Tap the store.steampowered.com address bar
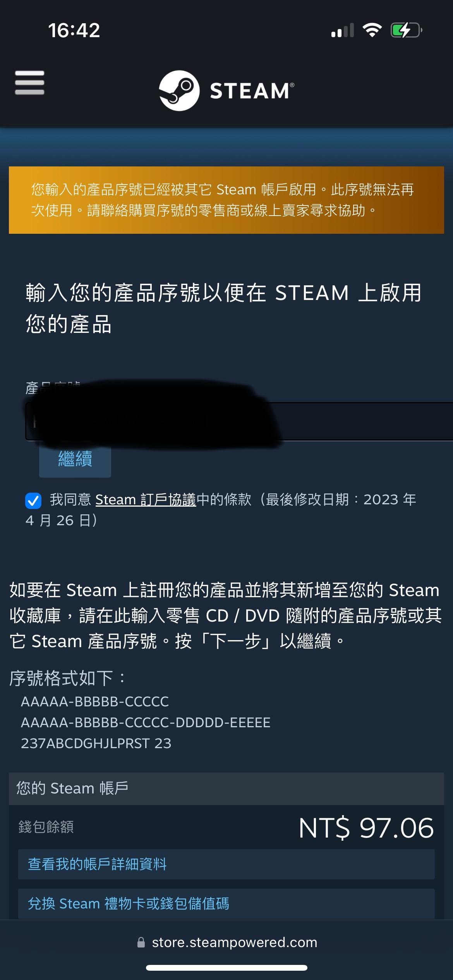 pos(227,942)
